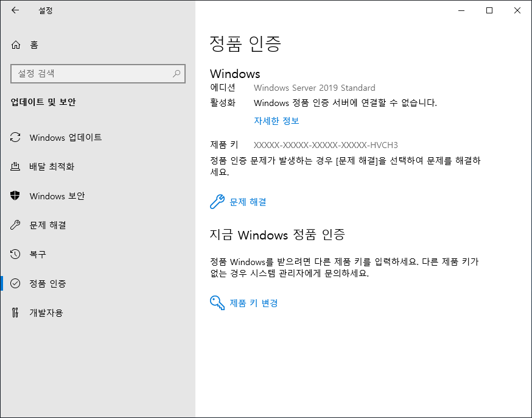Select sidebar 문제 해결 entry

click(x=98, y=225)
